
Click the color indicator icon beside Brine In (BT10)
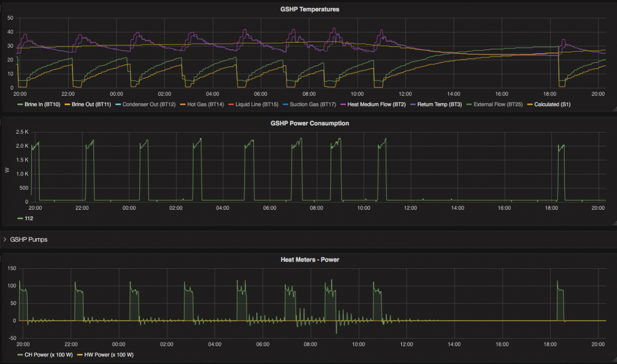[x=20, y=104]
